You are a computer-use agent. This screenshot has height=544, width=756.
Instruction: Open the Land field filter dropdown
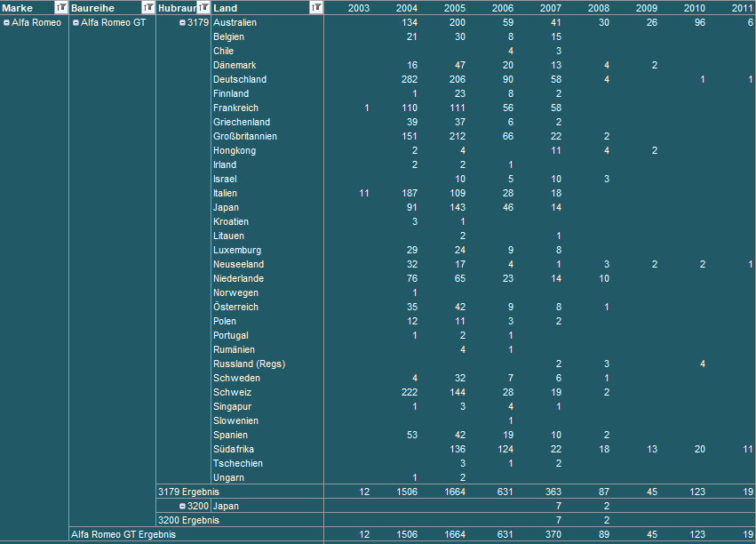[x=315, y=8]
